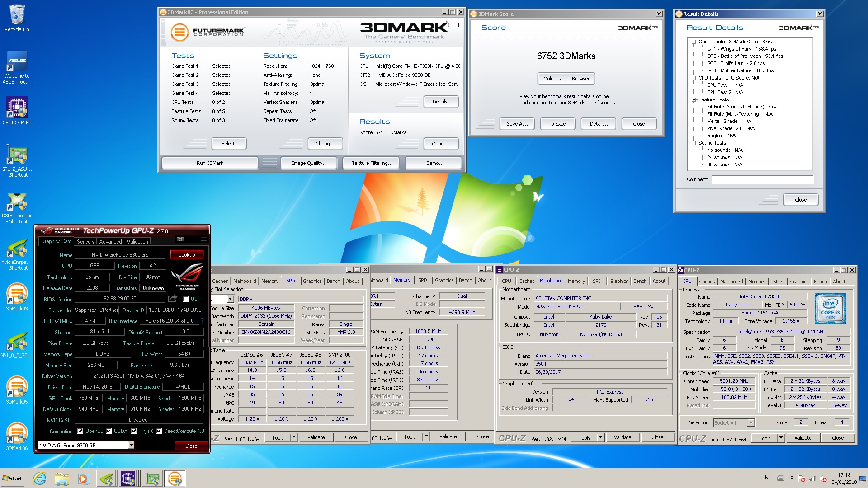Image resolution: width=868 pixels, height=488 pixels.
Task: Click the GPU-Z taskbar icon
Action: (152, 479)
